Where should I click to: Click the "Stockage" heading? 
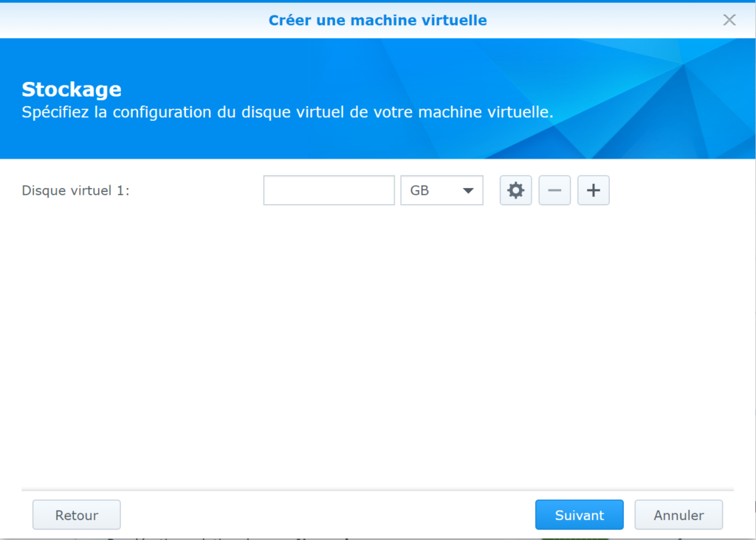pyautogui.click(x=72, y=90)
